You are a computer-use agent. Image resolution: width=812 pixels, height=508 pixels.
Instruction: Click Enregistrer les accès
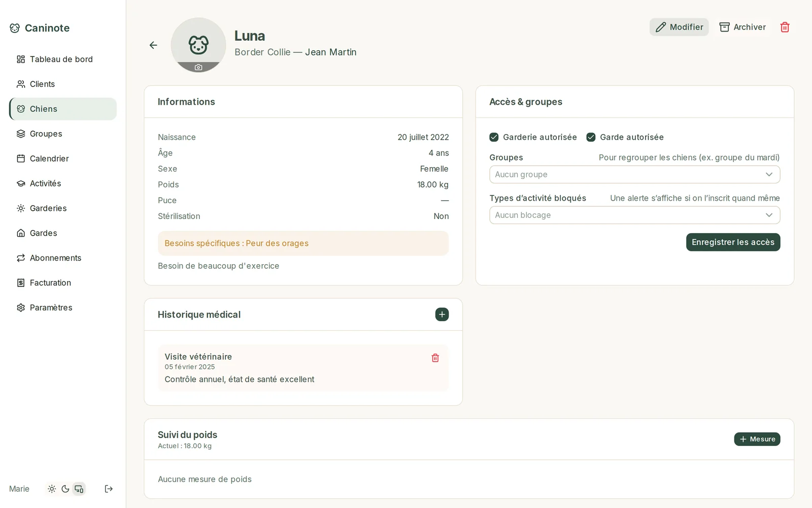pyautogui.click(x=733, y=242)
